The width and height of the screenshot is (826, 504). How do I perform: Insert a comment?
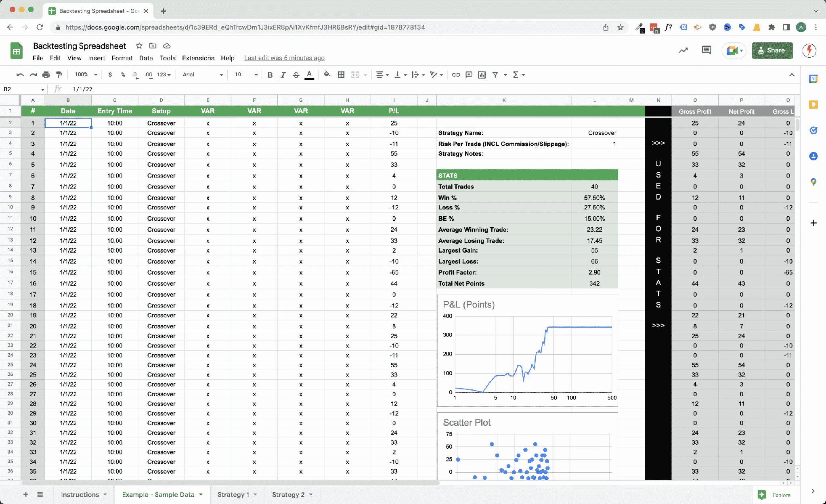pos(469,75)
